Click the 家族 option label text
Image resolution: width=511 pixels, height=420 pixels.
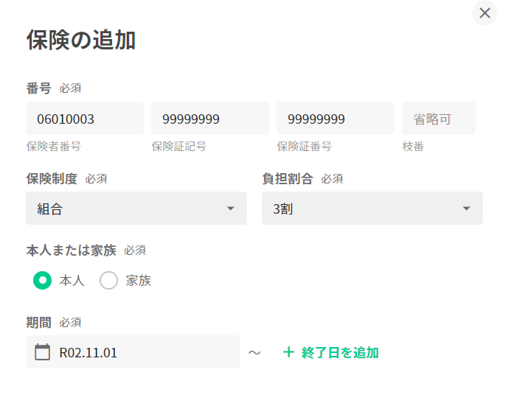coord(139,281)
